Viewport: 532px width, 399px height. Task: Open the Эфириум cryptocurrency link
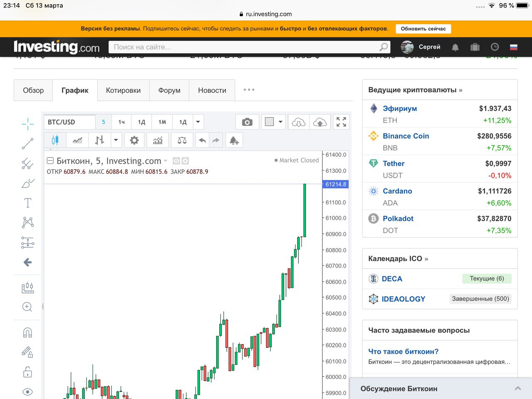tap(400, 108)
